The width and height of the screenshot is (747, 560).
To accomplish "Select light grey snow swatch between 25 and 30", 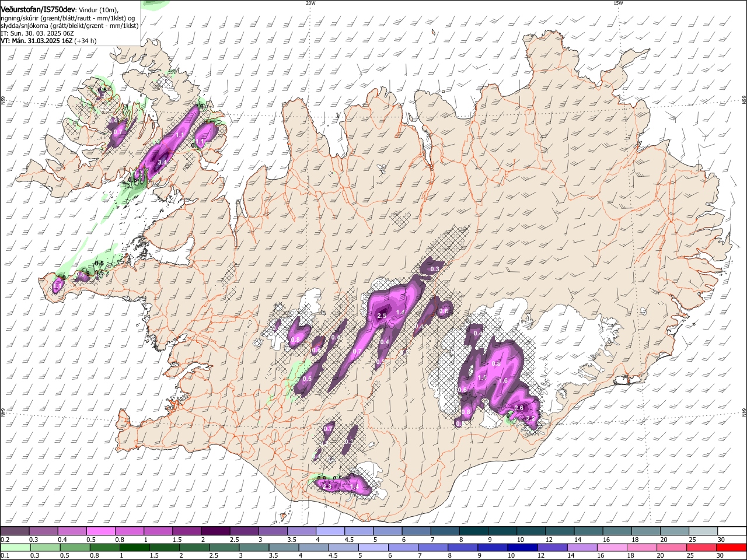I will 703,531.
